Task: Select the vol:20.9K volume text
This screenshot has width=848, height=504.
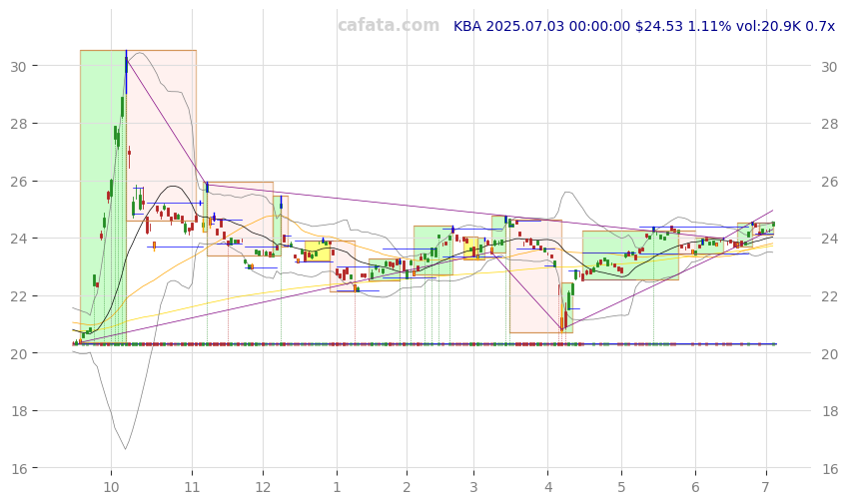Action: [x=768, y=25]
